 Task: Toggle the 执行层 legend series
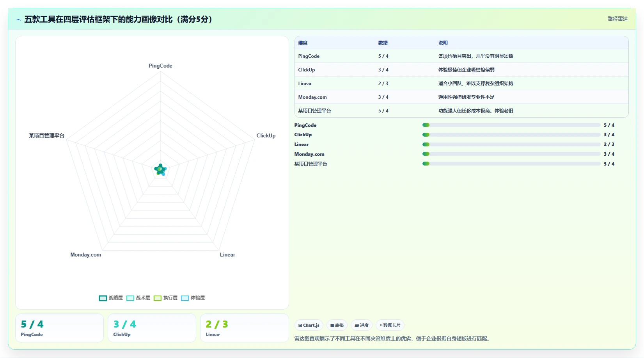165,298
